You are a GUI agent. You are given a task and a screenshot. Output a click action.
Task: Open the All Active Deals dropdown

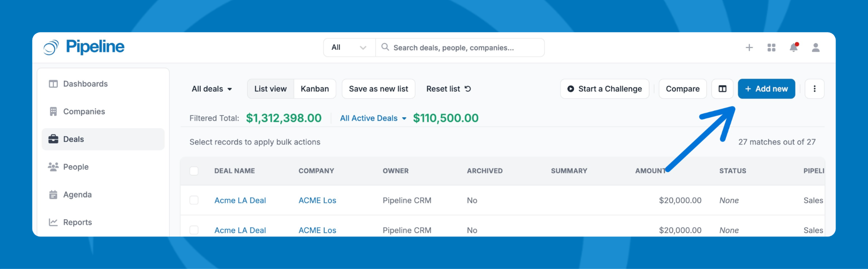[x=373, y=118]
